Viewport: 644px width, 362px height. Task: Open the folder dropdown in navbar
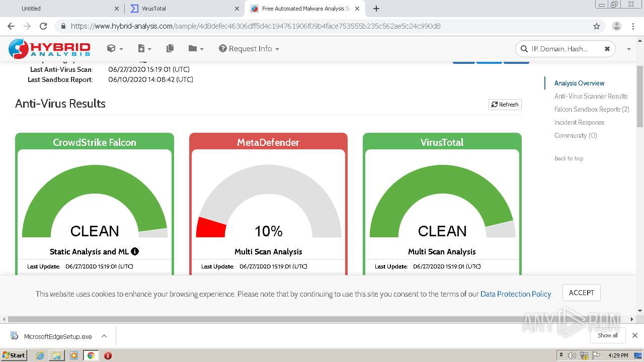196,48
